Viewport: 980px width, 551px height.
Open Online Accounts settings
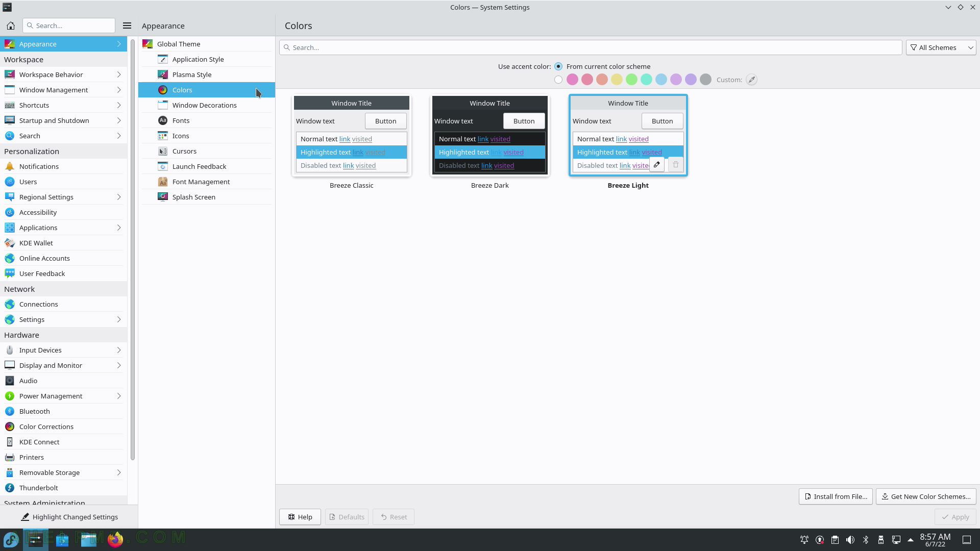click(64, 258)
